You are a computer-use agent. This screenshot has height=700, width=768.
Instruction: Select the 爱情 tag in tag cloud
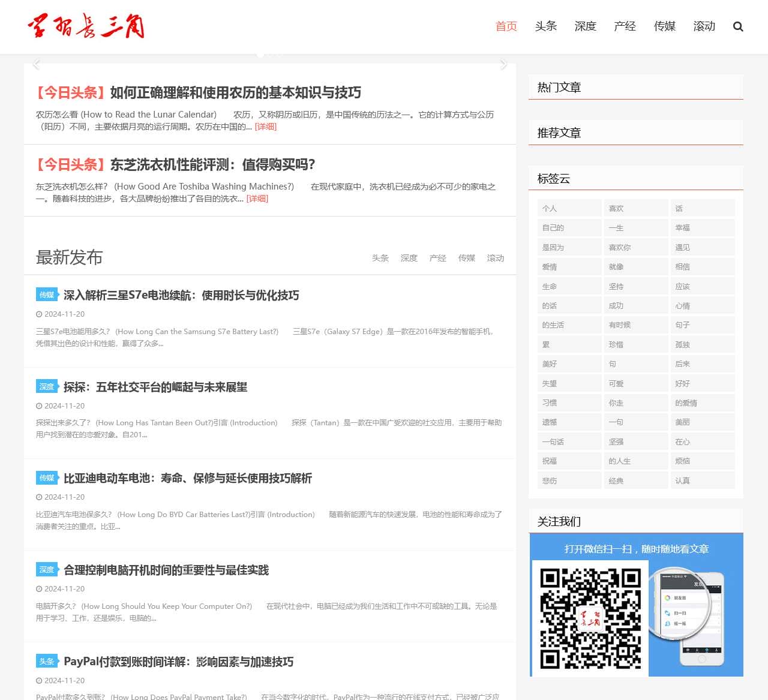click(569, 266)
